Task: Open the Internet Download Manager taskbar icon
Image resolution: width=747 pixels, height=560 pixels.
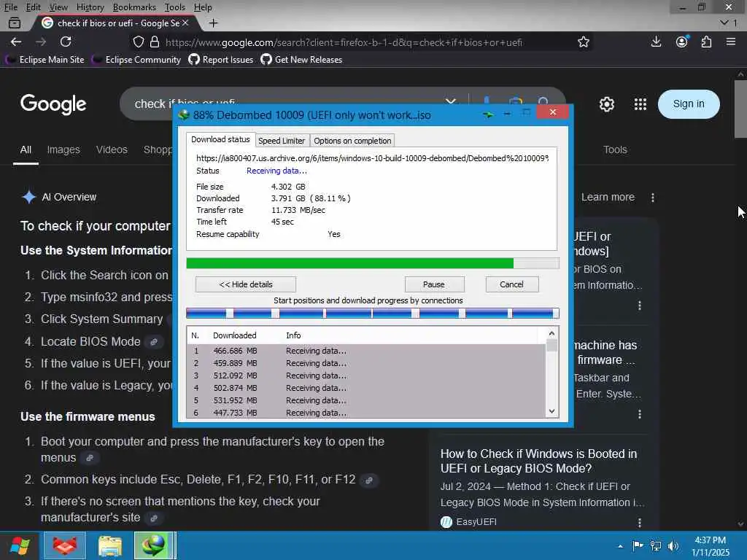Action: pyautogui.click(x=153, y=545)
